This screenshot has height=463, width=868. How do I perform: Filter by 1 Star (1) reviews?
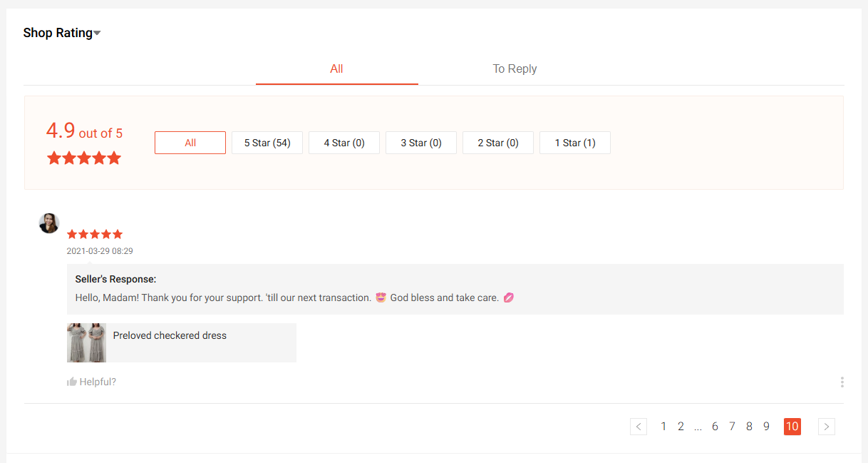575,143
